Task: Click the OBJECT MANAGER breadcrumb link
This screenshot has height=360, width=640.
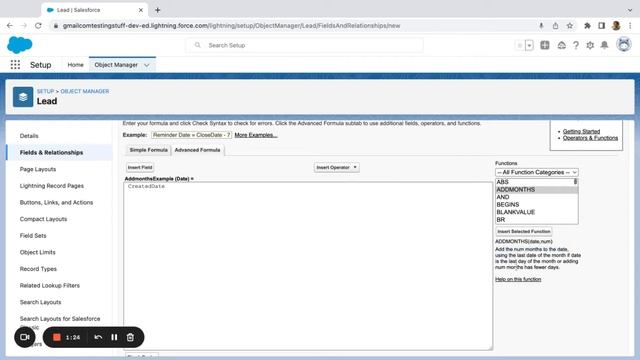Action: click(85, 91)
